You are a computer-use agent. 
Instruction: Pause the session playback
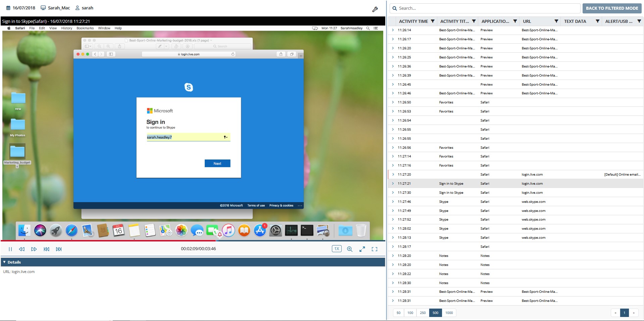tap(10, 249)
